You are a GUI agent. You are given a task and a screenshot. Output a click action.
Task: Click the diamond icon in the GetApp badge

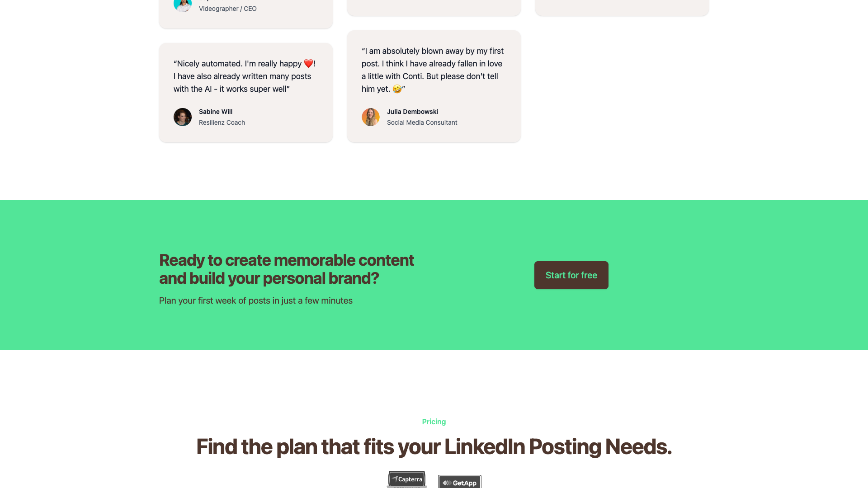point(445,483)
